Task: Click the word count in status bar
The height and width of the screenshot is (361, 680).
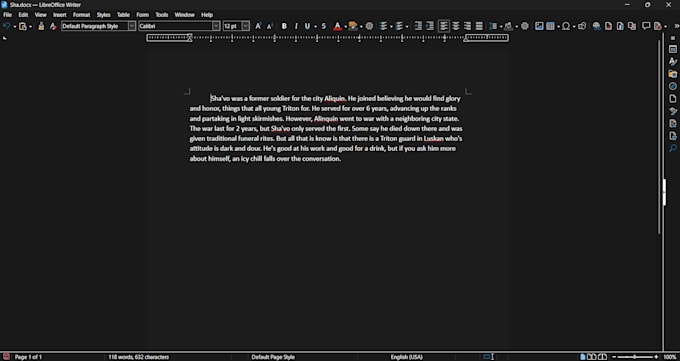Action: (138, 357)
